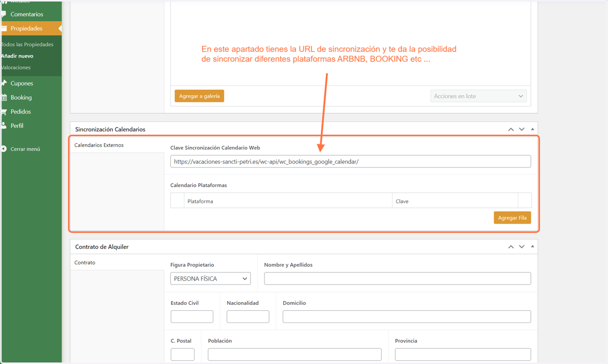The width and height of the screenshot is (608, 364).
Task: Click the Clave Sincronización Calendario Web field
Action: click(x=351, y=161)
